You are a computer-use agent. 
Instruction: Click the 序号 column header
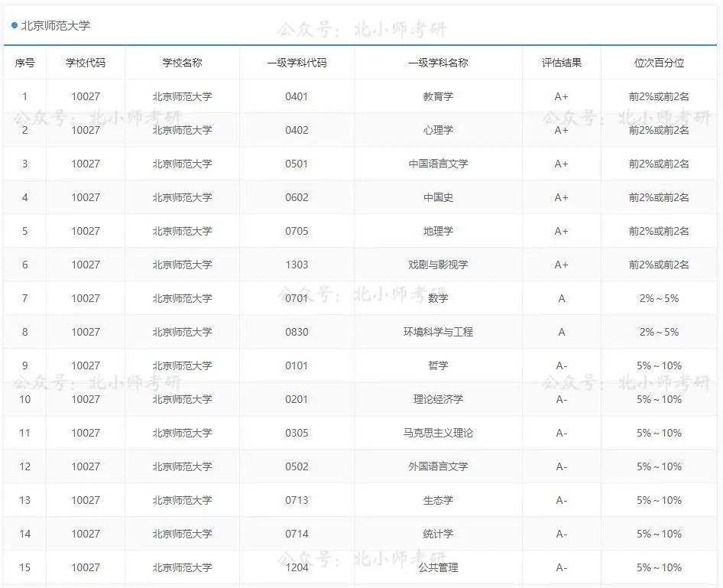pos(25,63)
